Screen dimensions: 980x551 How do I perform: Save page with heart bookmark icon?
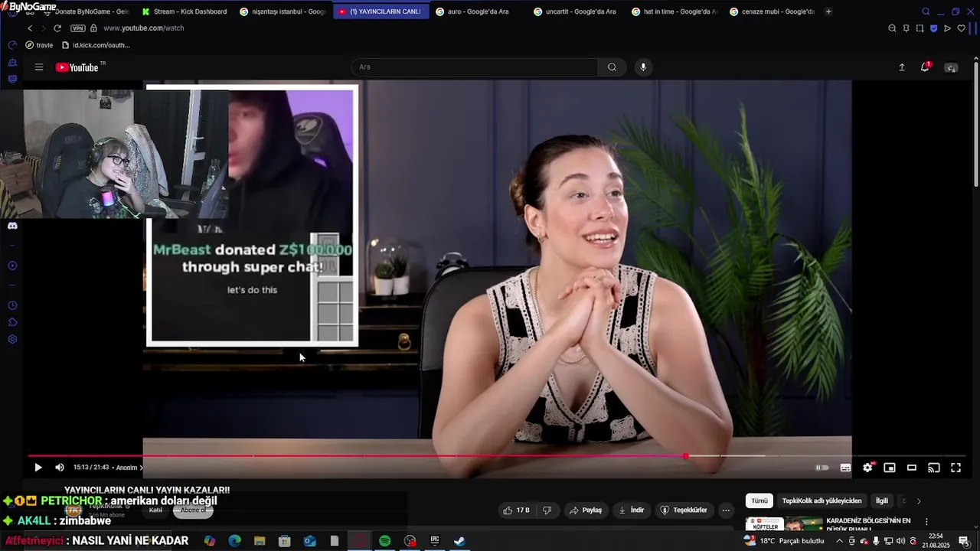[962, 28]
